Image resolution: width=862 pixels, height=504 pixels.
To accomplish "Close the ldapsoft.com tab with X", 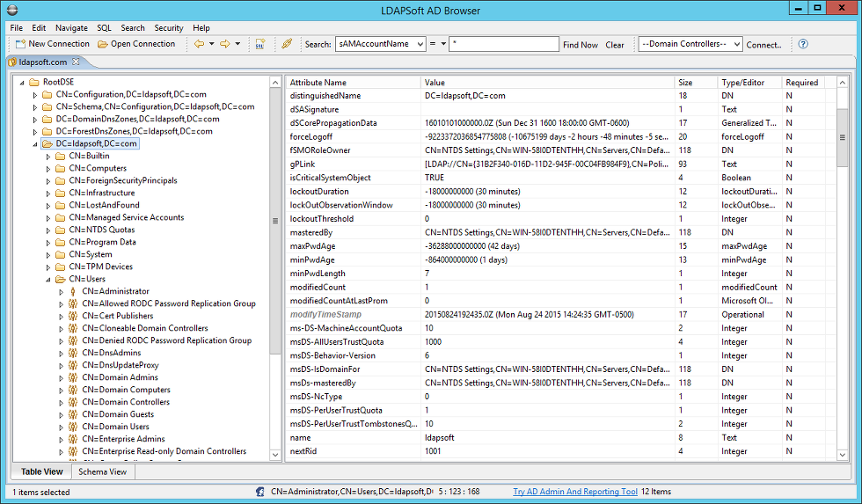I will tap(76, 62).
